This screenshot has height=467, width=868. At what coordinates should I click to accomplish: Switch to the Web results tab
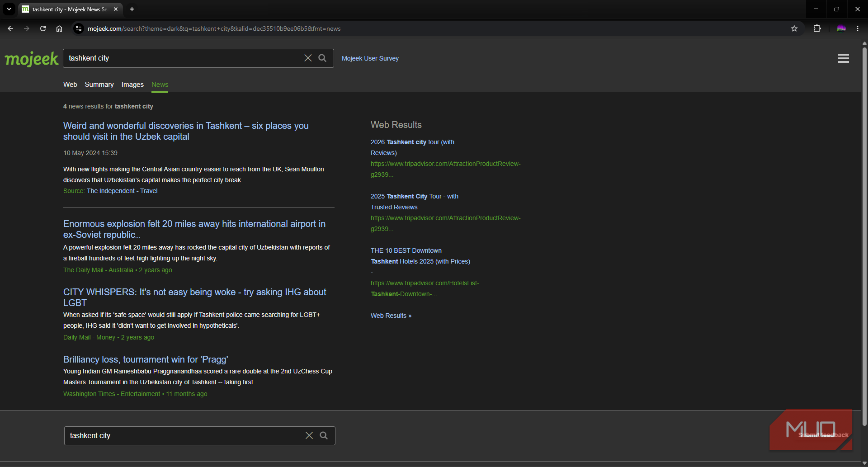(x=70, y=85)
